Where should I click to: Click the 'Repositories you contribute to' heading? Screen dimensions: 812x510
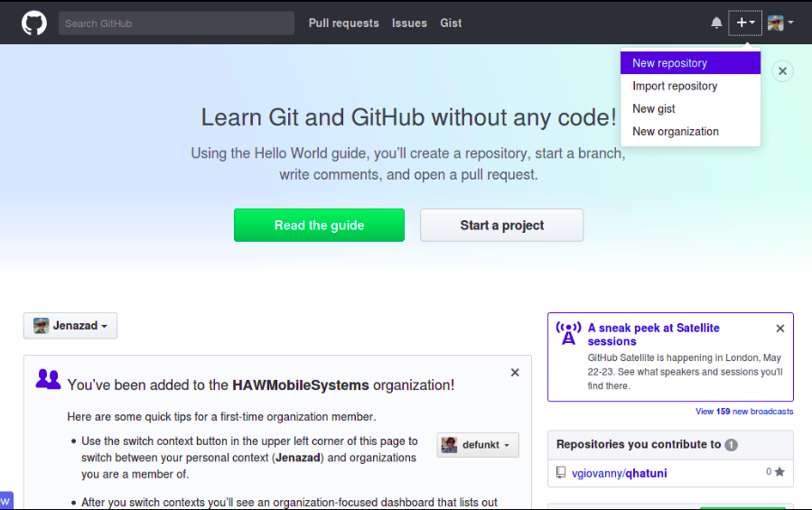tap(639, 444)
